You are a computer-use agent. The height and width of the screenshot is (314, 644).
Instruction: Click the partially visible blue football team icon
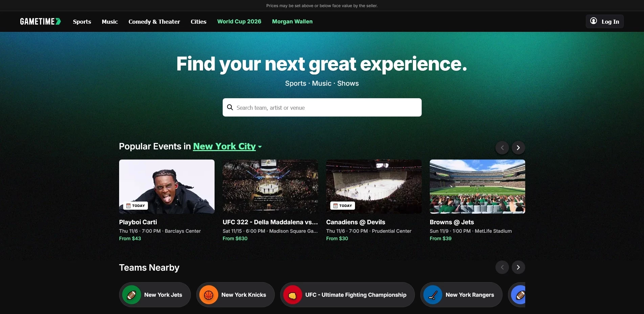coord(519,295)
